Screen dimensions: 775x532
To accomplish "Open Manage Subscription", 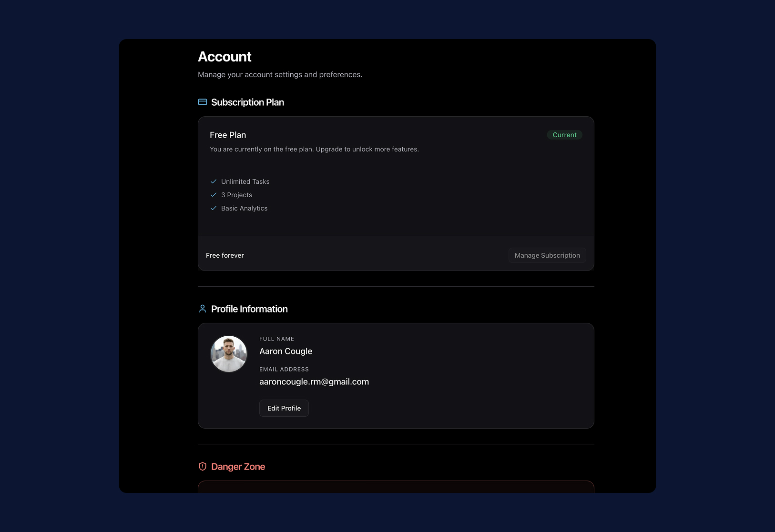I will click(x=547, y=255).
